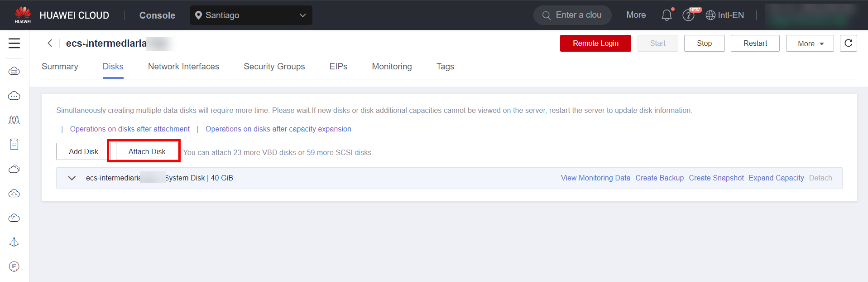Go back using the left arrow
The image size is (868, 282).
50,43
